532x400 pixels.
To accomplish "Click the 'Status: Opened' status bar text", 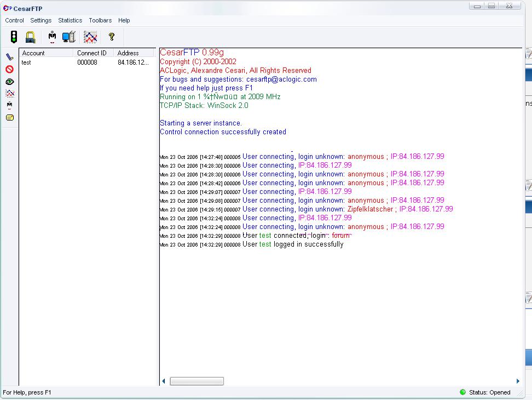I will 490,392.
